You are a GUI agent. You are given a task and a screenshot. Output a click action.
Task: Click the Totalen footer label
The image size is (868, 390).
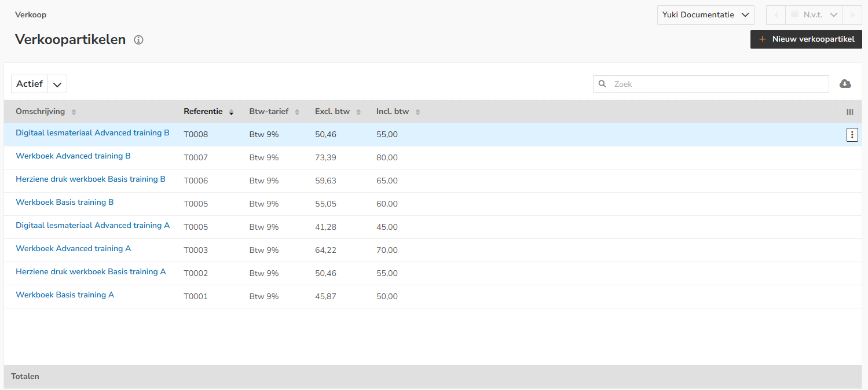click(25, 377)
